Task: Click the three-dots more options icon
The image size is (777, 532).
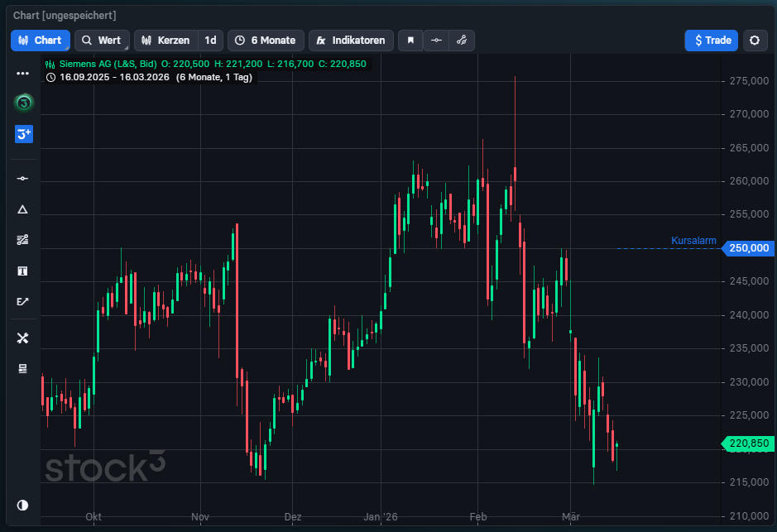Action: [x=23, y=73]
